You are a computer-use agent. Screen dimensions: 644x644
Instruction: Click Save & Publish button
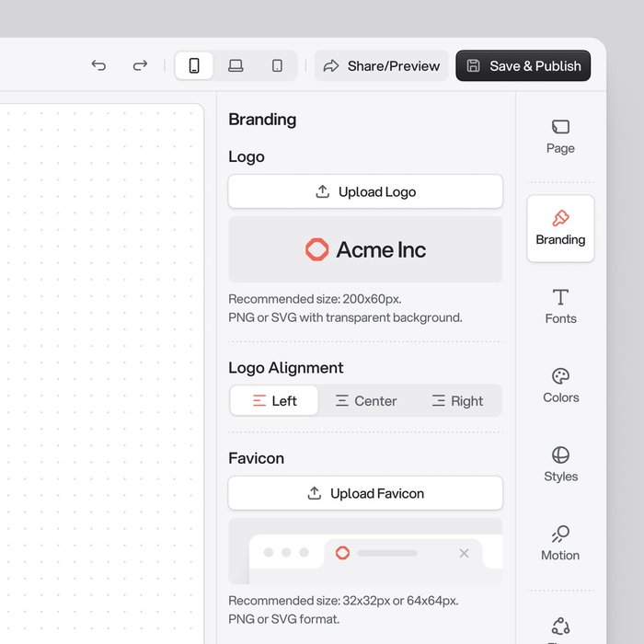(523, 65)
